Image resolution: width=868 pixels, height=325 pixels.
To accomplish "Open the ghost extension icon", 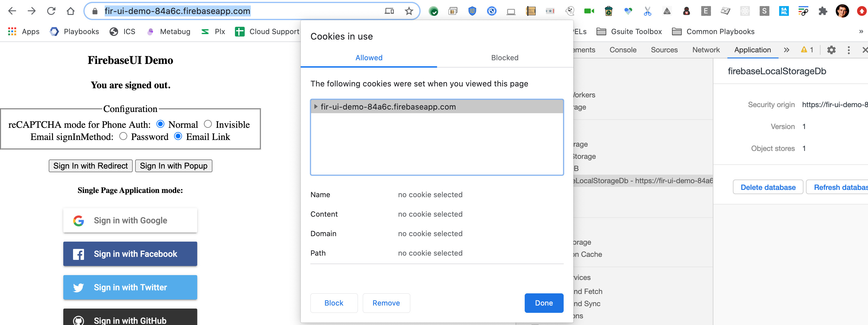I will click(x=570, y=11).
